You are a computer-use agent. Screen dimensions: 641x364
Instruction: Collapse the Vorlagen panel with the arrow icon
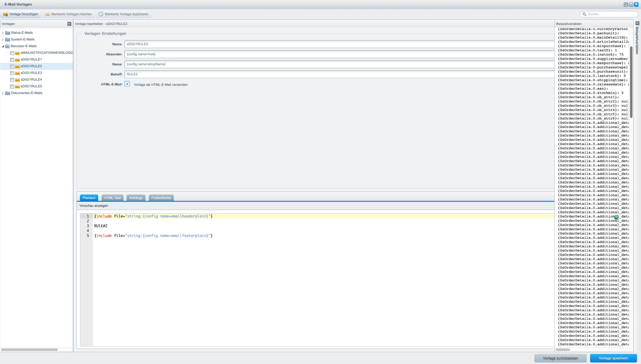(x=69, y=24)
